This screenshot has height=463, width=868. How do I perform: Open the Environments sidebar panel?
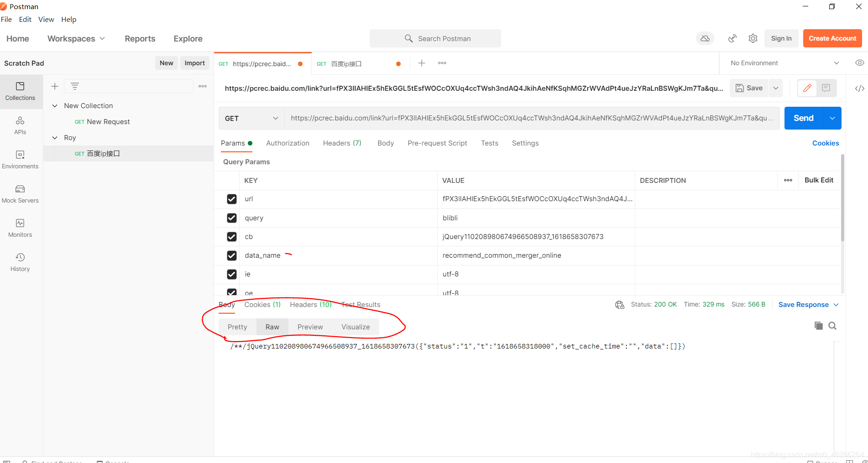click(20, 160)
